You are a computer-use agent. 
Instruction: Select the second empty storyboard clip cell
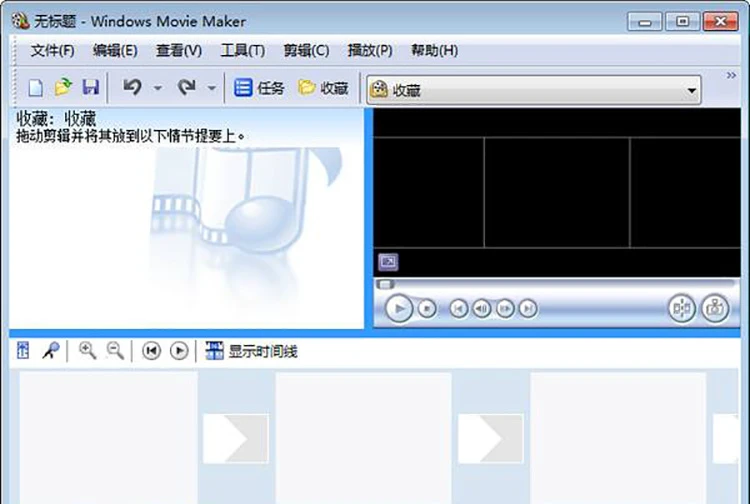[x=364, y=438]
